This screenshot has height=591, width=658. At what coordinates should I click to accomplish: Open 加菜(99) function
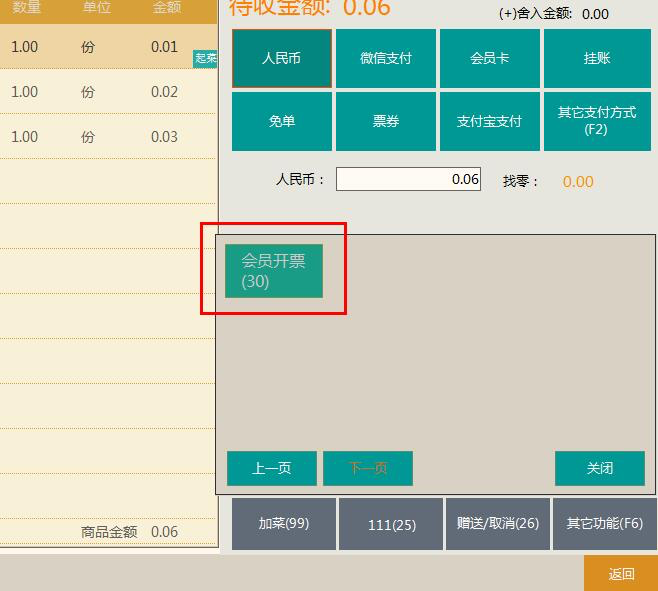283,523
